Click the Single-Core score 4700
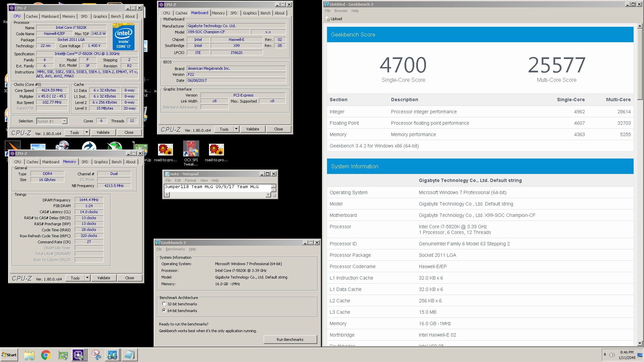Viewport: 644px width, 362px height. pos(403,65)
